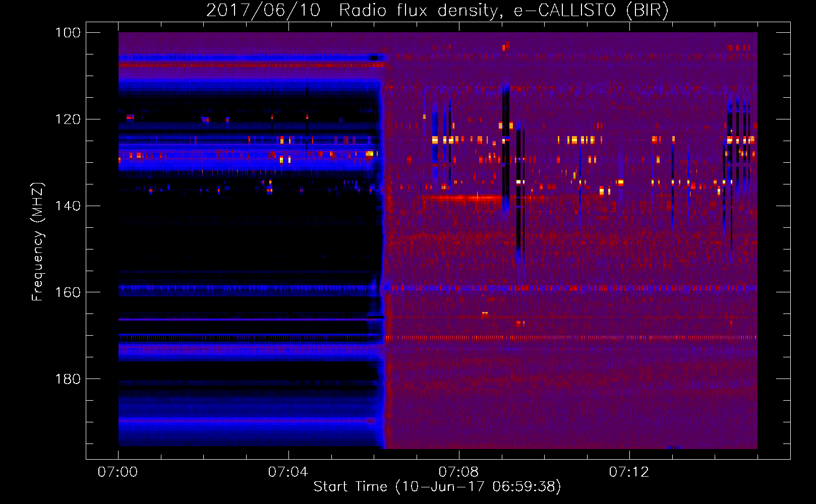Click the 07:00 time tick label

(118, 472)
